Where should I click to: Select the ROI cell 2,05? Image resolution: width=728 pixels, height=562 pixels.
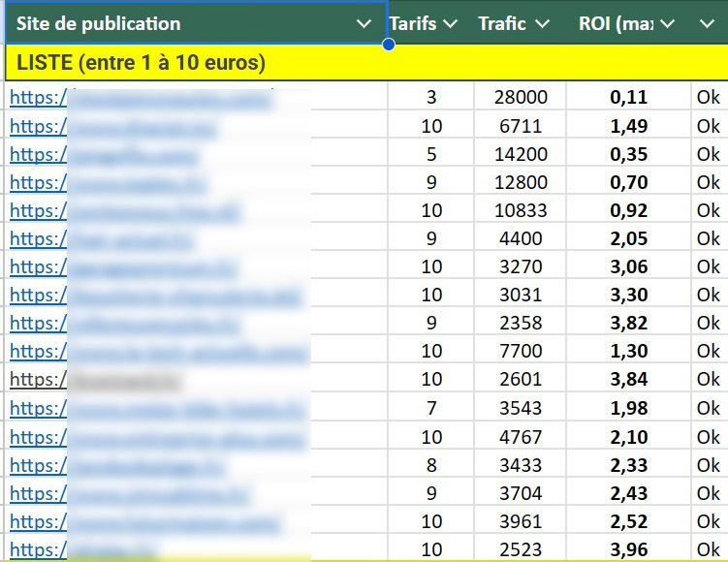point(629,238)
